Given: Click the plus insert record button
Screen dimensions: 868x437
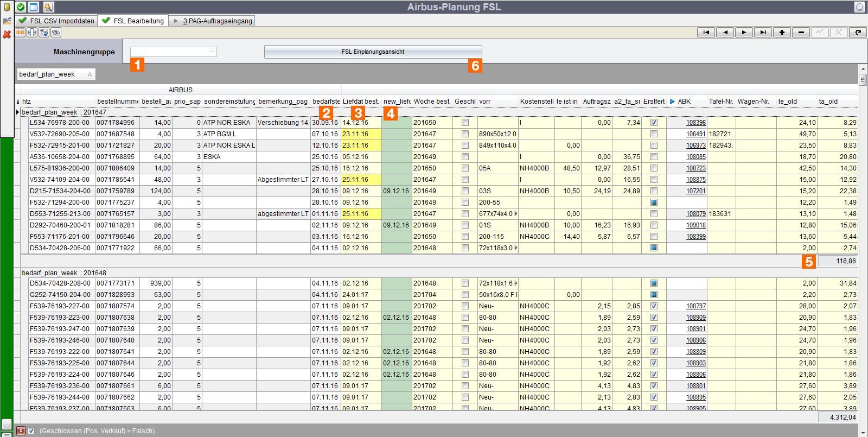Looking at the screenshot, I should 782,32.
